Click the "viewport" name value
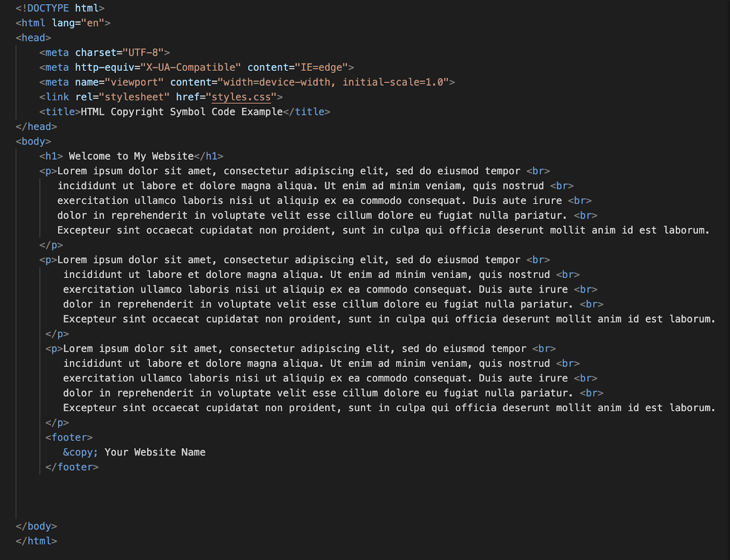The height and width of the screenshot is (560, 730). pyautogui.click(x=134, y=82)
